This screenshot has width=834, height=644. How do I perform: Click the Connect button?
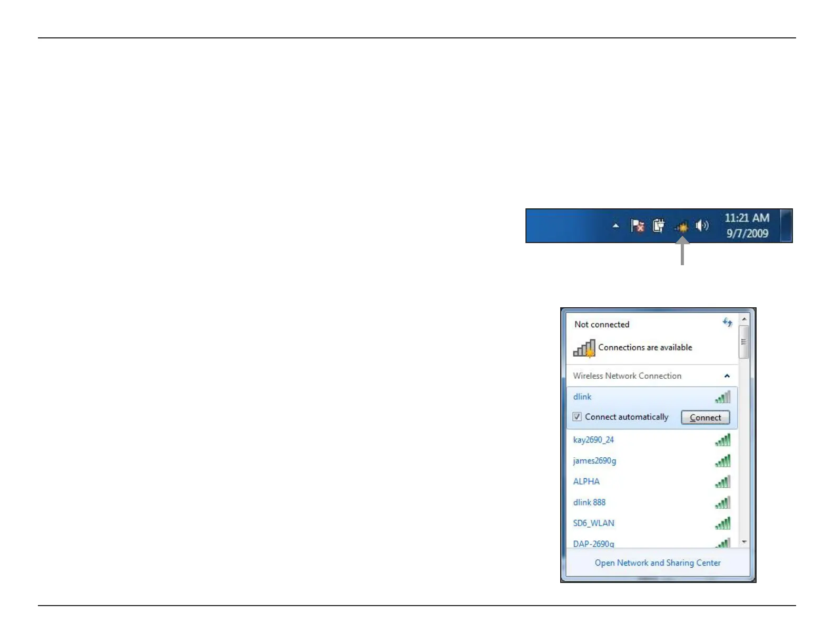[706, 417]
